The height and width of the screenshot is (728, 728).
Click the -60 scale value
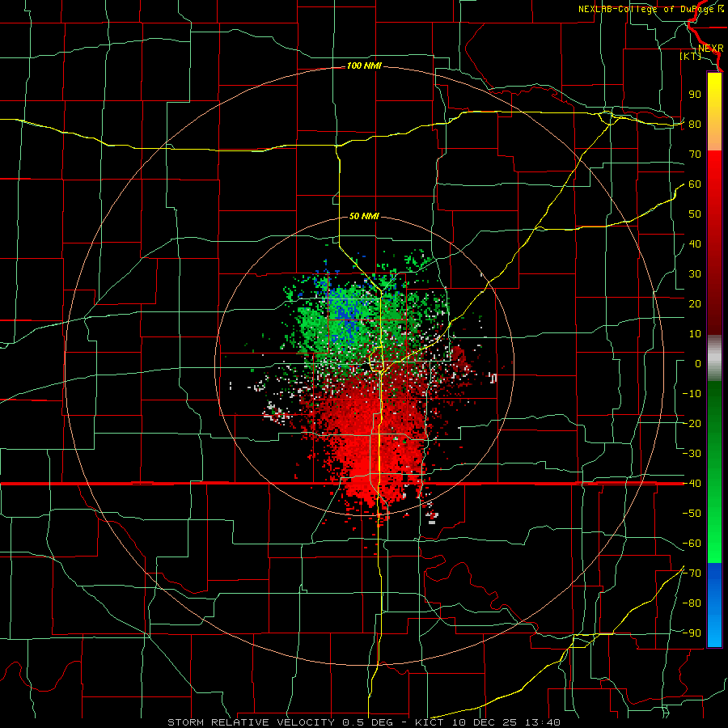[x=692, y=544]
